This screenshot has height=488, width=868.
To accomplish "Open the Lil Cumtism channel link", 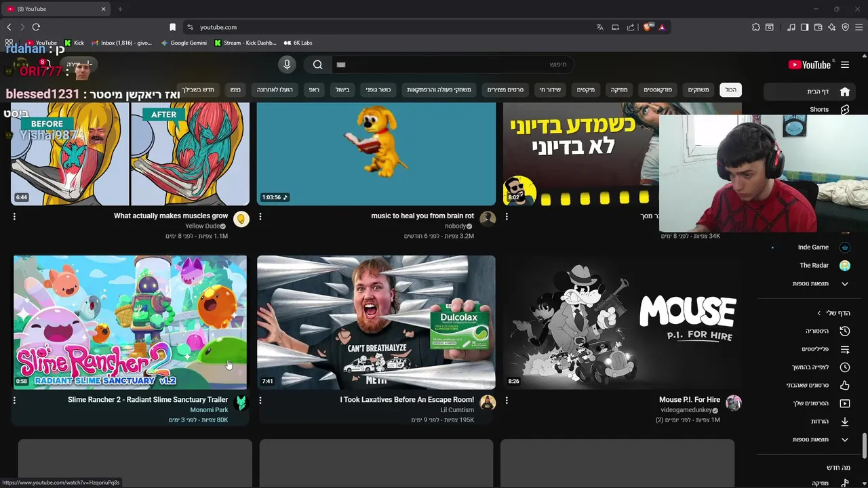I will tap(458, 410).
